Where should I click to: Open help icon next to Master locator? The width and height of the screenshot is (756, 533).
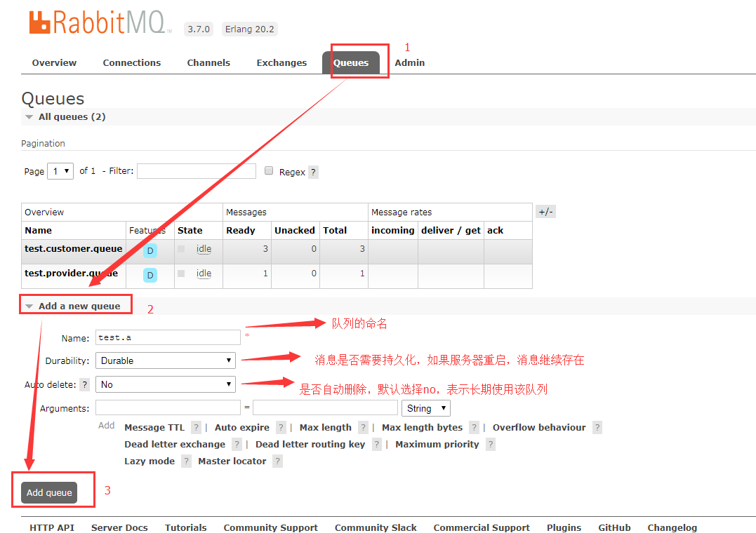277,461
